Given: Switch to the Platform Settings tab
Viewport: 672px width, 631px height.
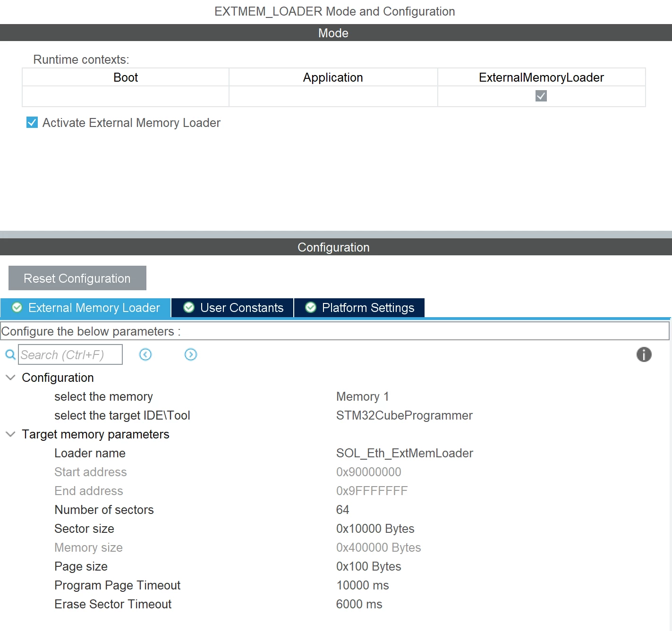Looking at the screenshot, I should 359,308.
